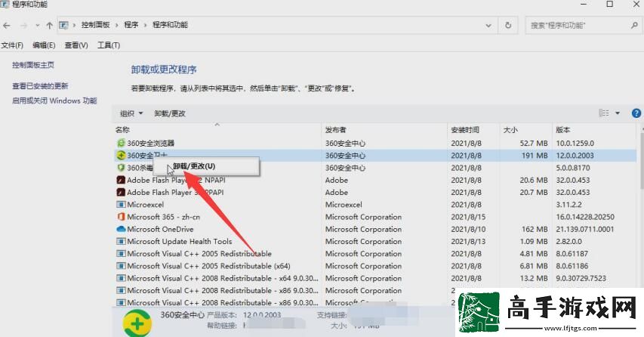Open the 编辑(E) menu
This screenshot has width=644, height=337.
tap(44, 45)
